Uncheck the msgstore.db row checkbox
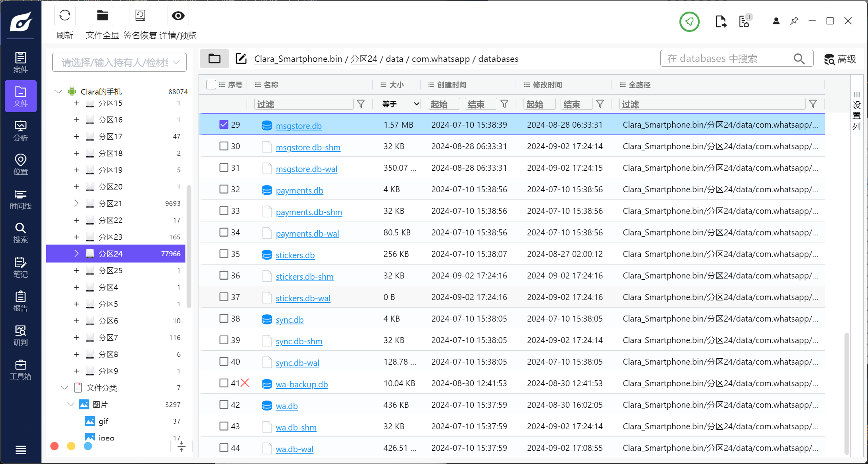The width and height of the screenshot is (868, 464). pos(224,124)
